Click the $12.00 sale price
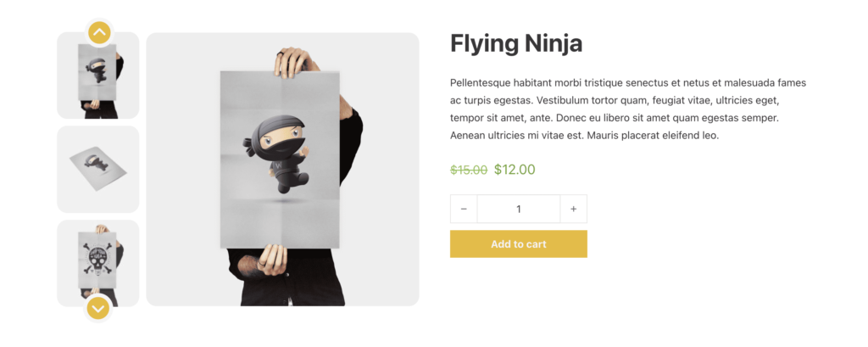 (515, 169)
